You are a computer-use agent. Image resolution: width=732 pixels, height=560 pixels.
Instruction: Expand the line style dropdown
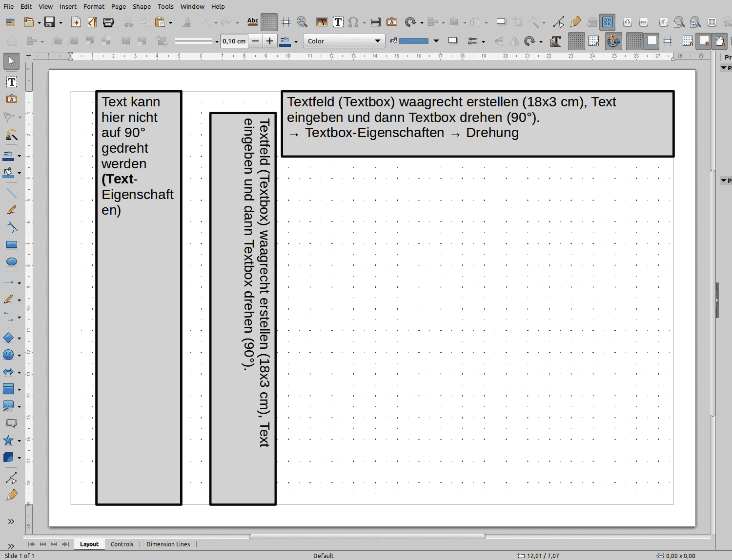pos(217,41)
